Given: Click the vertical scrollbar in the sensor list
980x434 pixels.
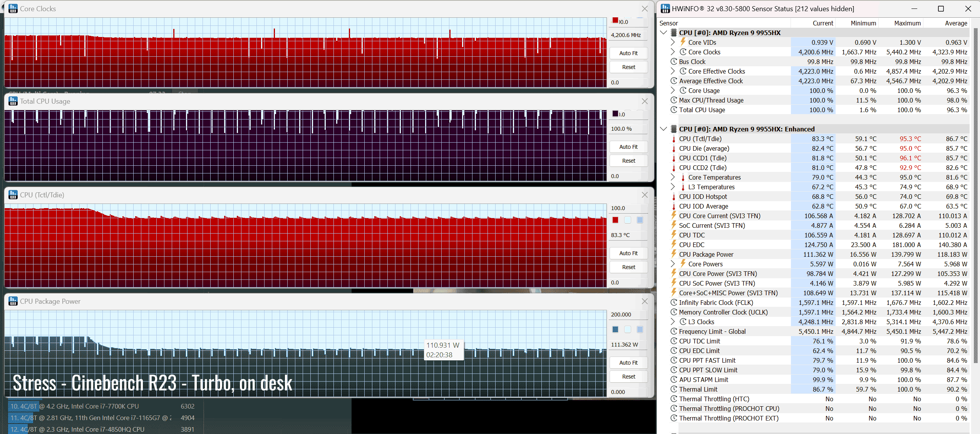Looking at the screenshot, I should pyautogui.click(x=975, y=193).
